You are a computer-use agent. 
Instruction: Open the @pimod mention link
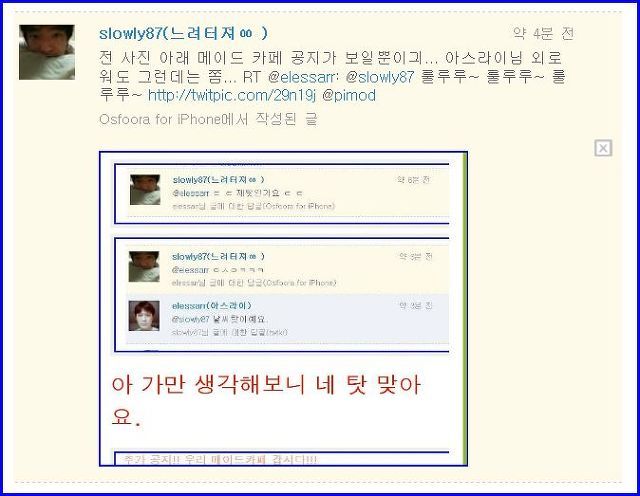click(349, 96)
